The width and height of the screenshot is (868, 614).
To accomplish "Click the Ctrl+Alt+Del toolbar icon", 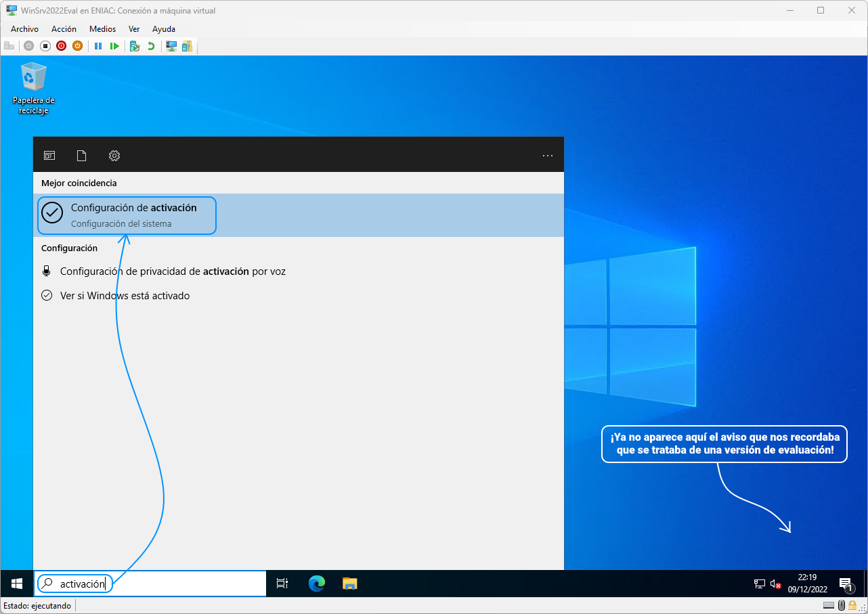I will (9, 46).
